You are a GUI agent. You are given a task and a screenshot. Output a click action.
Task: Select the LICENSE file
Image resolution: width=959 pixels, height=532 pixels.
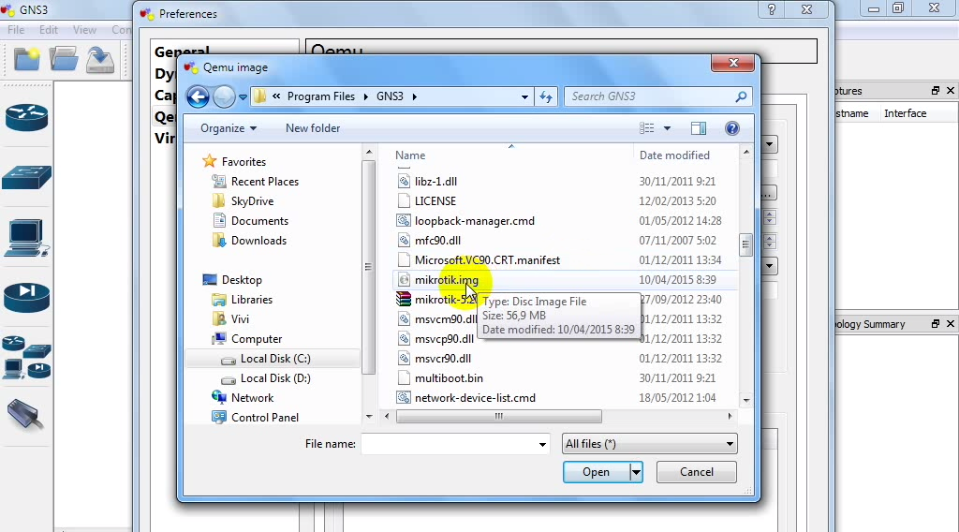[x=435, y=201]
